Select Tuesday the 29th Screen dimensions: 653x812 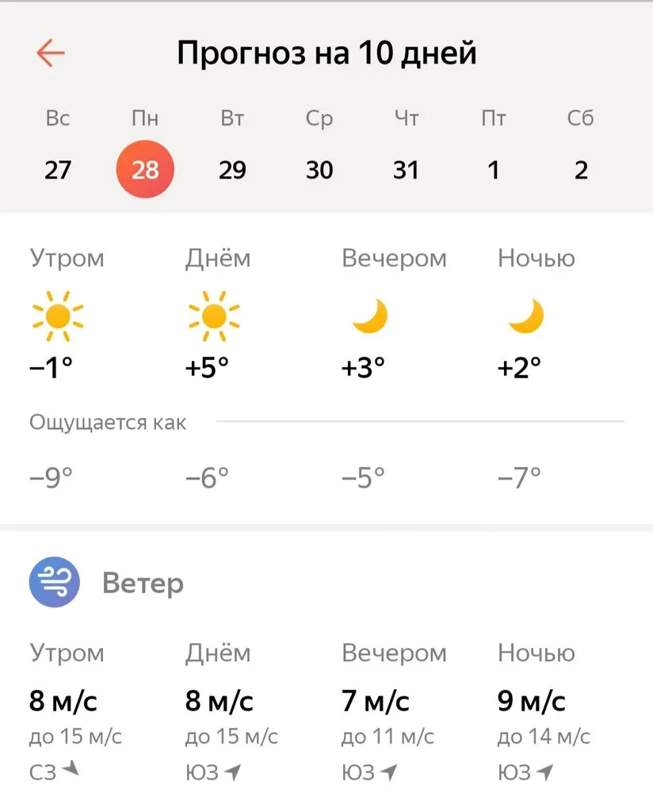[232, 170]
